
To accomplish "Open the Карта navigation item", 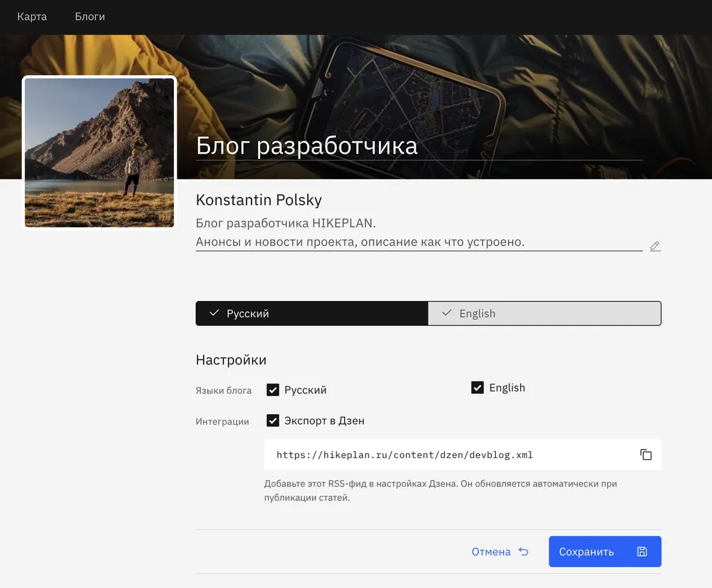I will pos(32,17).
